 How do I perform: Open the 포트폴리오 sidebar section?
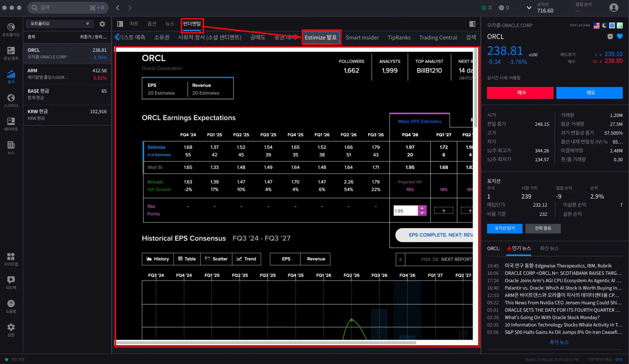pyautogui.click(x=11, y=29)
